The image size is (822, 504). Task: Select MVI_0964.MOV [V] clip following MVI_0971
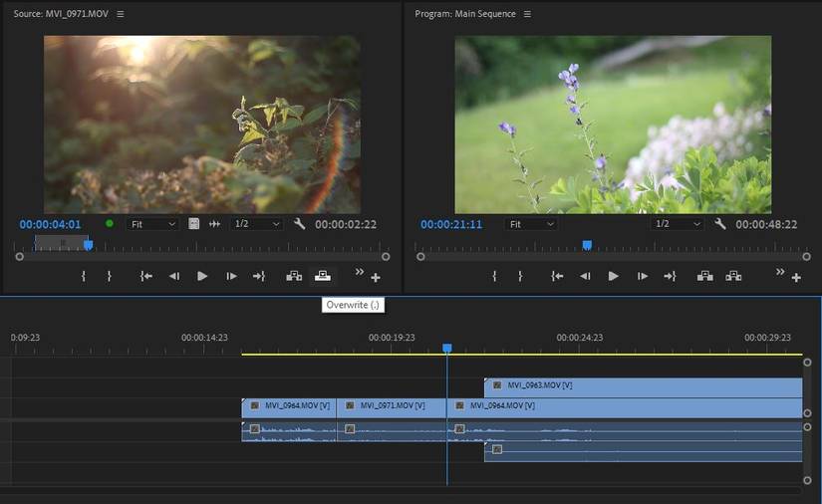[625, 408]
